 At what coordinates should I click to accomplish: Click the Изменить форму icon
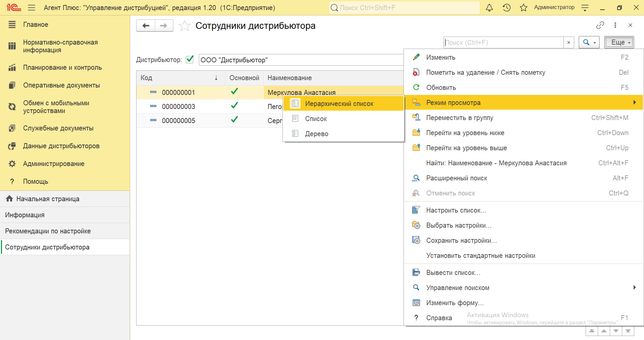[x=416, y=302]
